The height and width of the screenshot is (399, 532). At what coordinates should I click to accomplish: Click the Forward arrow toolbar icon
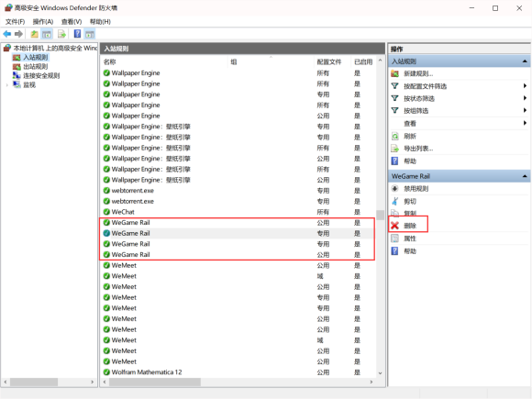(x=19, y=34)
